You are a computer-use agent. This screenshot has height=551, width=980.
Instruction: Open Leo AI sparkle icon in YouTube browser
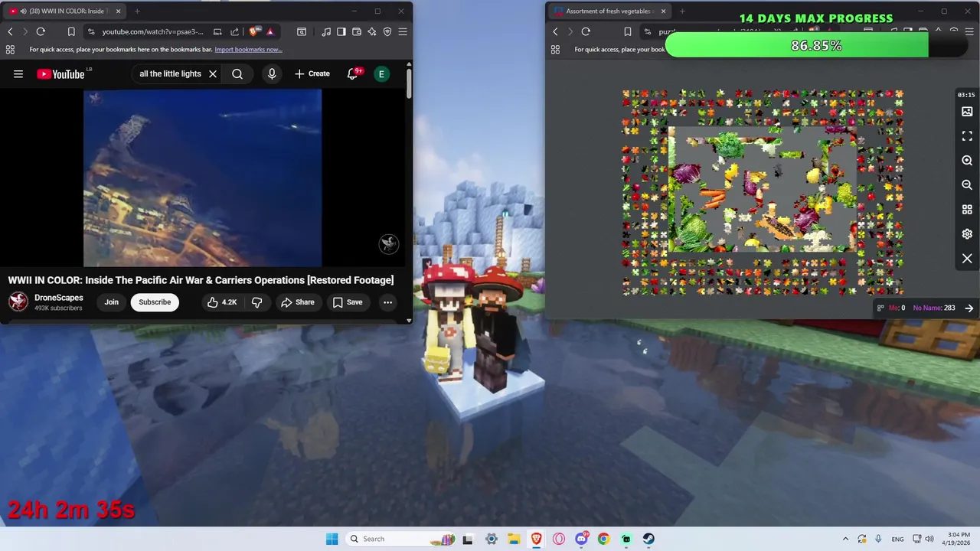click(372, 31)
